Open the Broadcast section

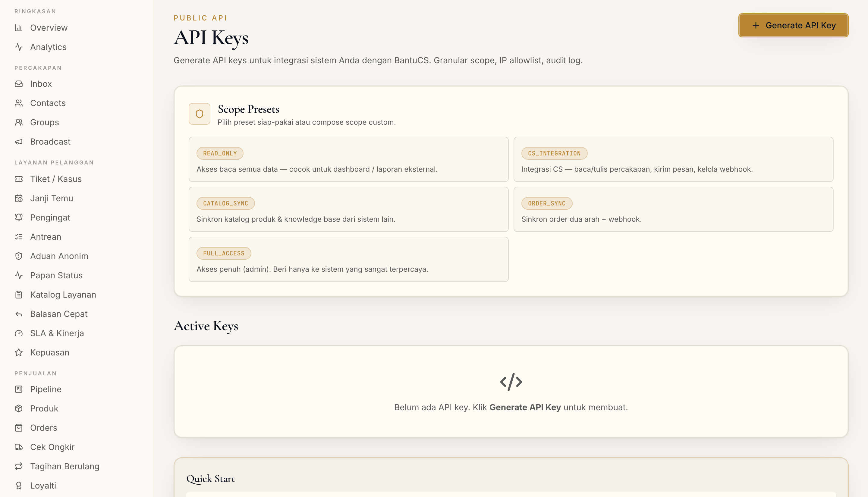(x=50, y=142)
